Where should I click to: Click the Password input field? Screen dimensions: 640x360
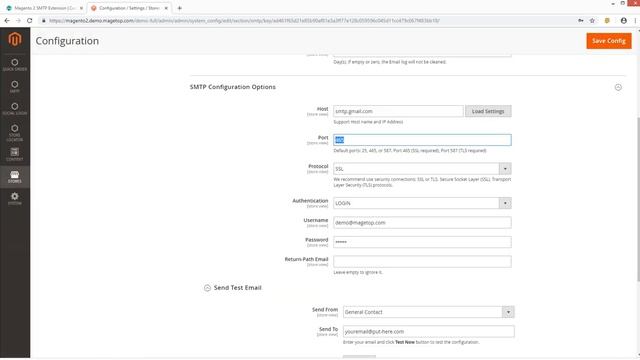422,242
